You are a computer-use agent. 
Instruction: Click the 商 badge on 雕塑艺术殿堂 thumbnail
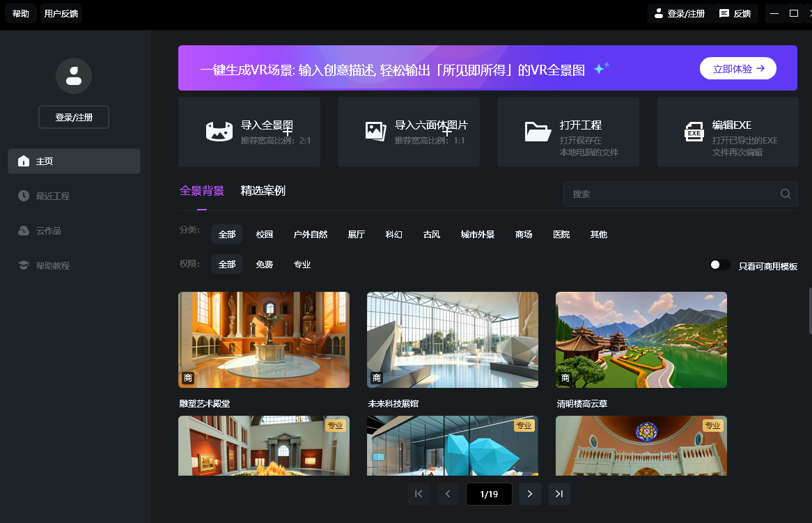click(188, 378)
